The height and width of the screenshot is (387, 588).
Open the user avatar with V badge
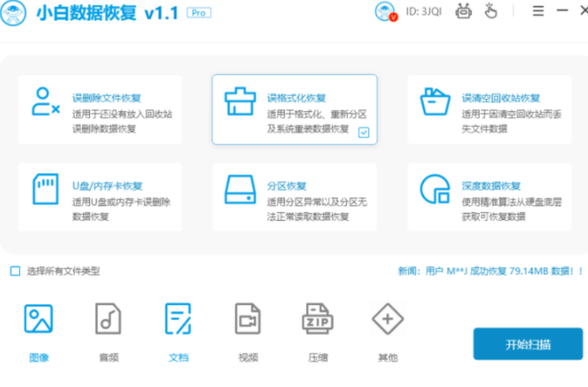coord(386,12)
